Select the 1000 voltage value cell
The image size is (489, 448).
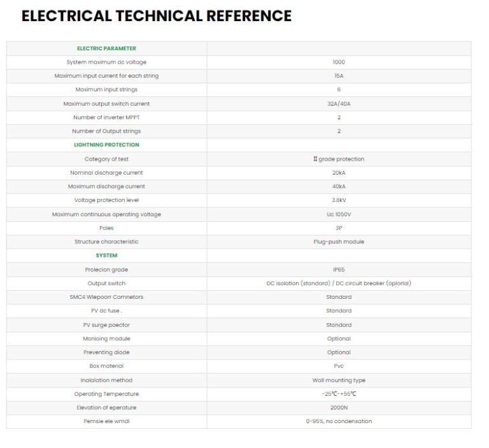pyautogui.click(x=339, y=62)
